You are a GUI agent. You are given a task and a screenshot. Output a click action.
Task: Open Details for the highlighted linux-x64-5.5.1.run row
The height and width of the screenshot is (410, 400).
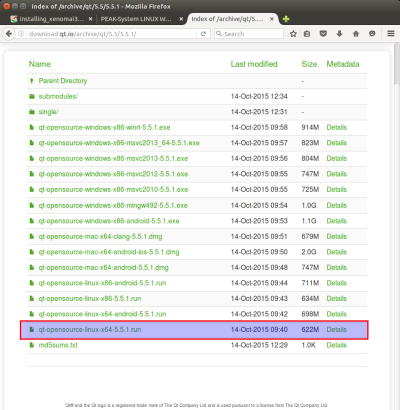point(337,329)
